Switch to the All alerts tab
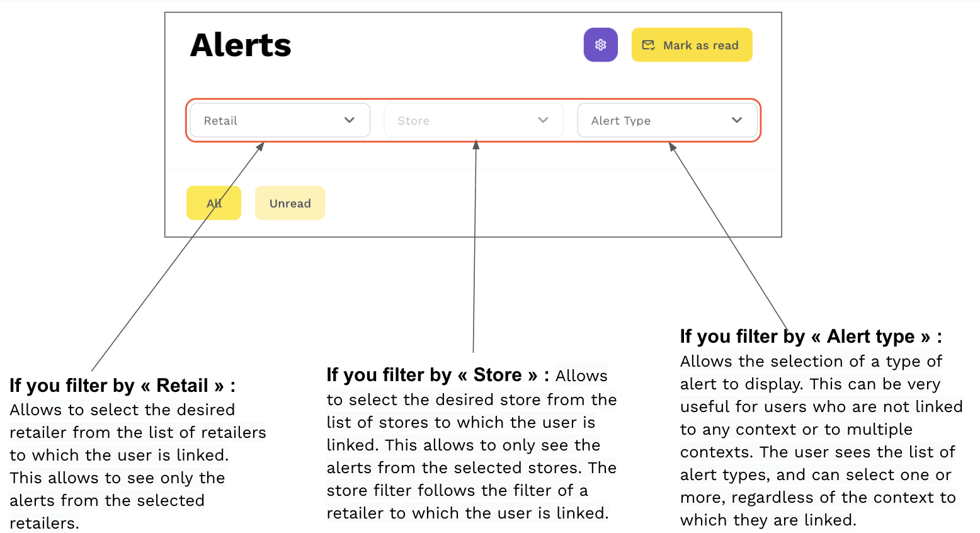 point(214,203)
